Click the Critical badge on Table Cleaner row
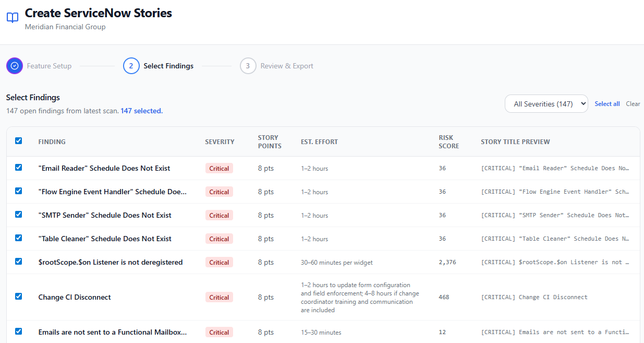 (x=219, y=239)
